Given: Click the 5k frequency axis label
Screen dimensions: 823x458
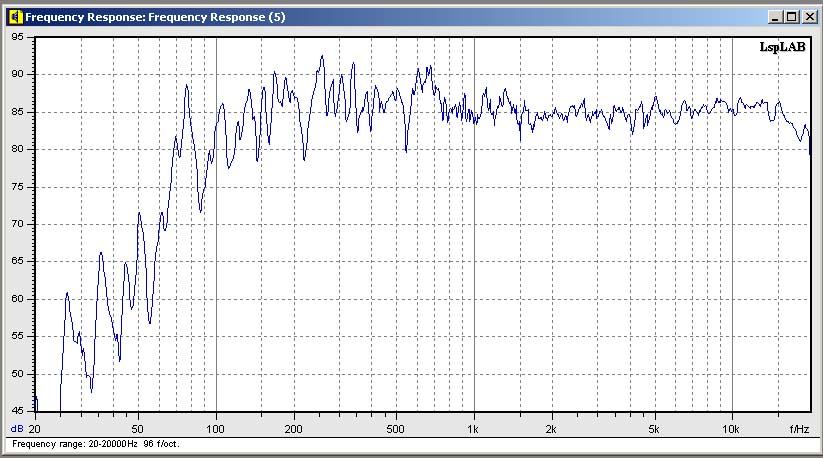Looking at the screenshot, I should (653, 429).
